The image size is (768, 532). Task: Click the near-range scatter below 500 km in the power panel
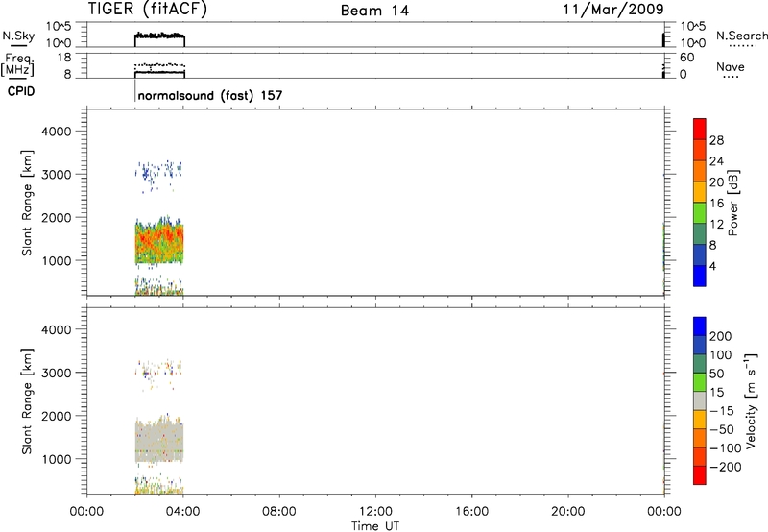[x=158, y=286]
